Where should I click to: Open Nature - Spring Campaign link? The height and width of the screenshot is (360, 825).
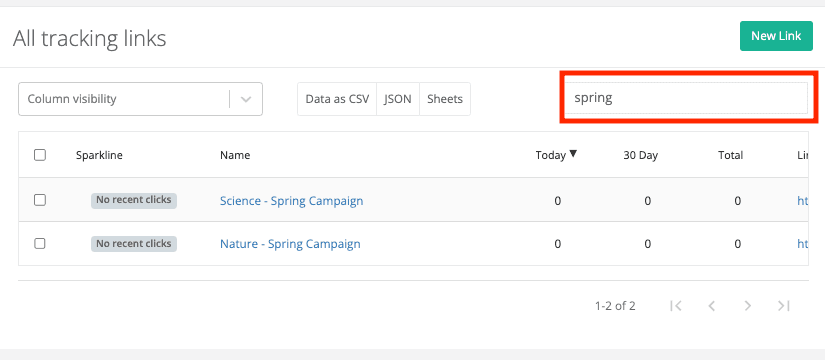[x=290, y=244]
